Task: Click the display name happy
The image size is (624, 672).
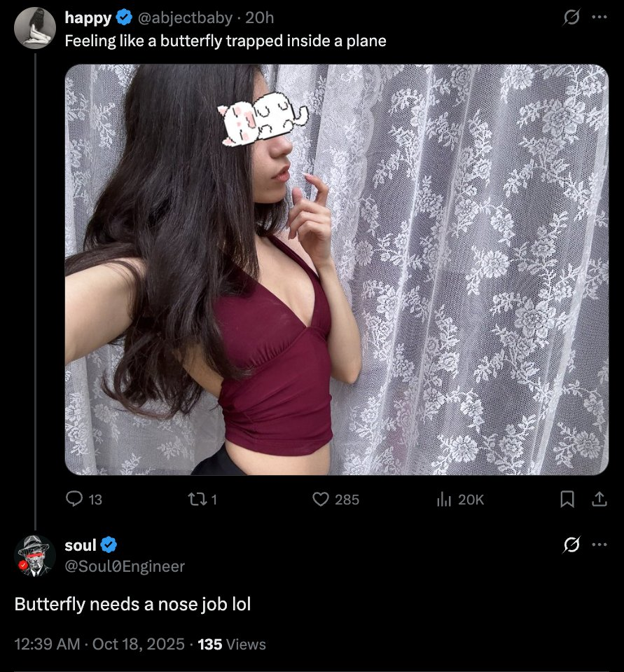Action: [88, 18]
